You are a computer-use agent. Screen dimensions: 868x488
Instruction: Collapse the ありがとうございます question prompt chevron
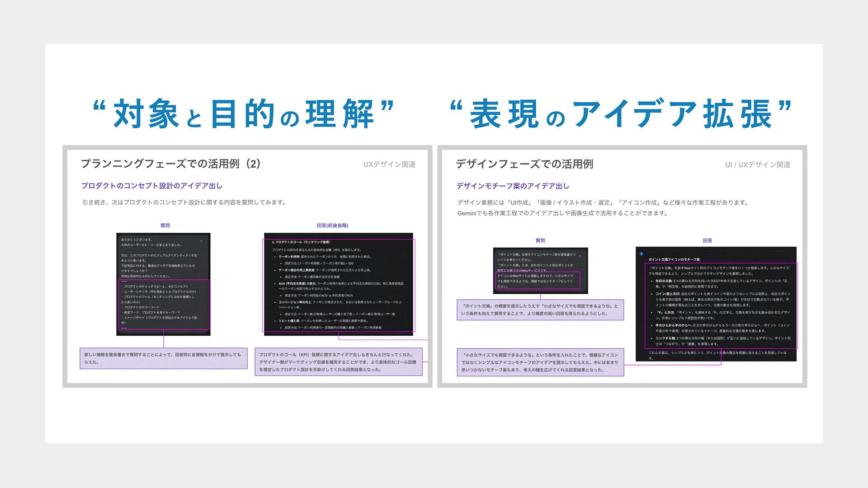pos(201,241)
